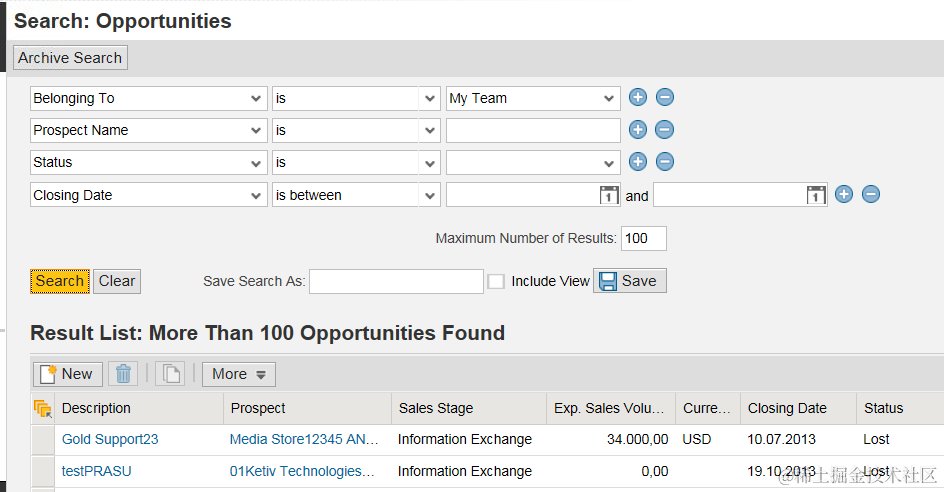The height and width of the screenshot is (492, 944).
Task: Remove the Closing Date search criterion
Action: [x=871, y=195]
